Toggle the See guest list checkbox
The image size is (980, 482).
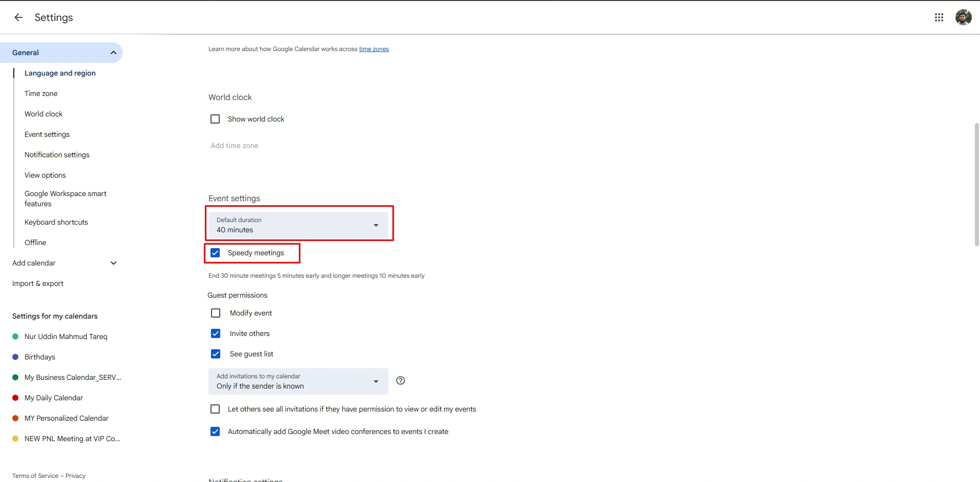click(x=216, y=354)
